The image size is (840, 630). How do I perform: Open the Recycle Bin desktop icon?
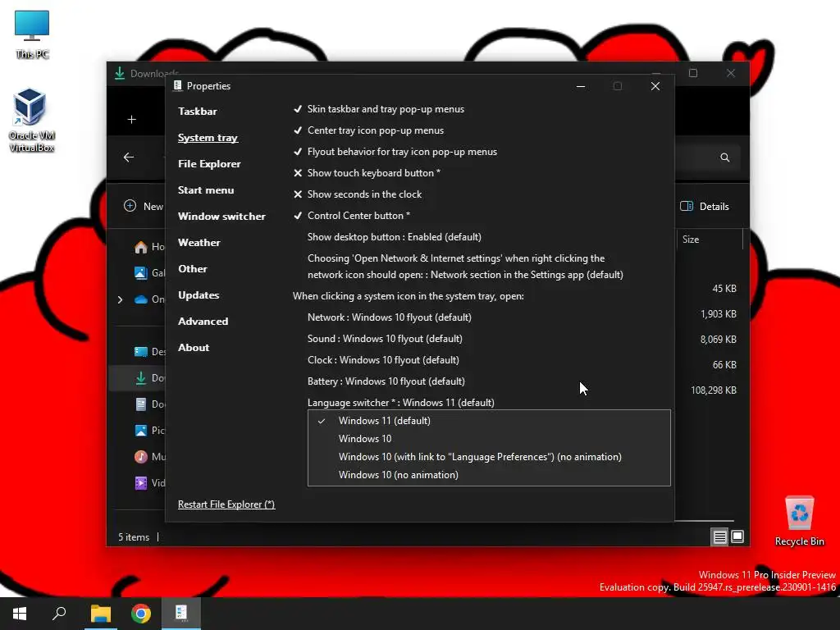[x=799, y=521]
